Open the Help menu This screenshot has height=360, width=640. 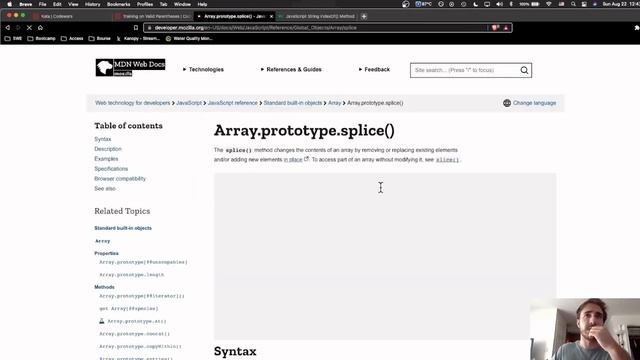[202, 4]
